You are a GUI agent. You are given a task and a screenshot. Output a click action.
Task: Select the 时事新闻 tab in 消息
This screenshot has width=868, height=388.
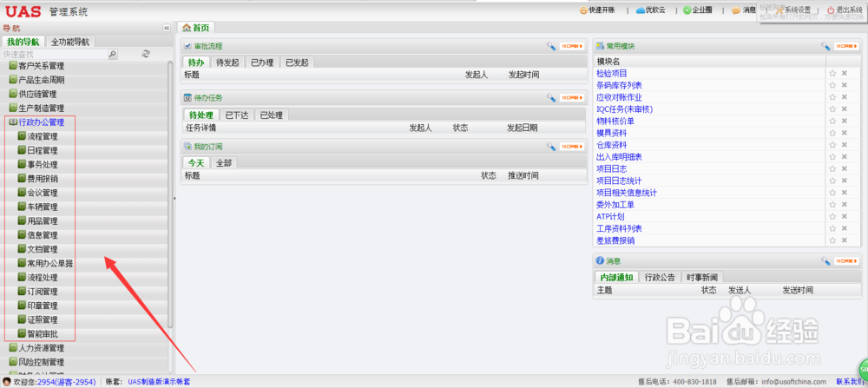pyautogui.click(x=702, y=277)
